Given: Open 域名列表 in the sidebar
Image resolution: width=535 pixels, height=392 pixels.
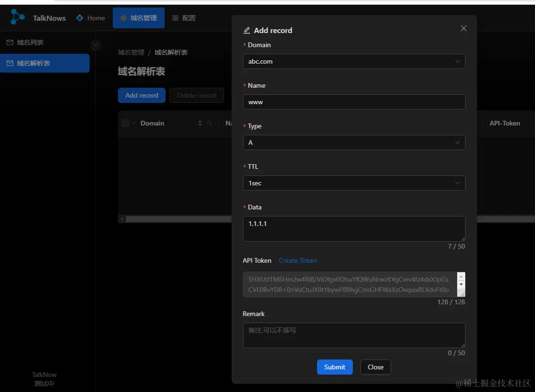Looking at the screenshot, I should (45, 42).
